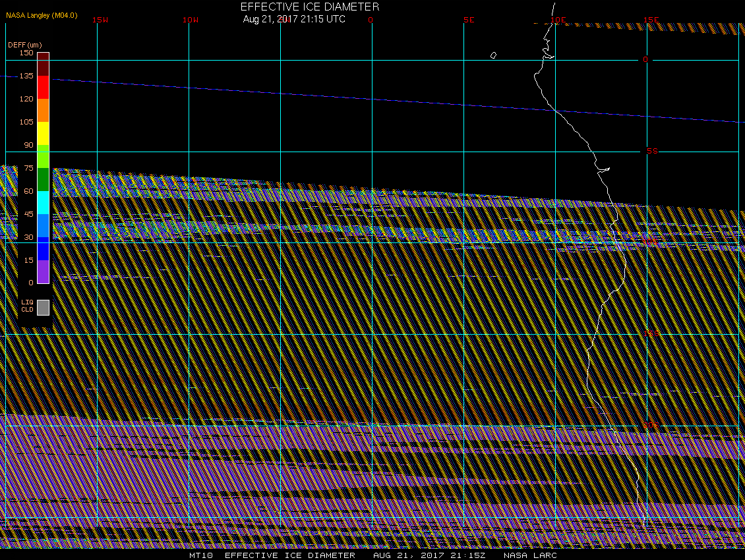Screen dimensions: 745x560
Task: Click the '10W' longitude label
Action: pos(191,20)
